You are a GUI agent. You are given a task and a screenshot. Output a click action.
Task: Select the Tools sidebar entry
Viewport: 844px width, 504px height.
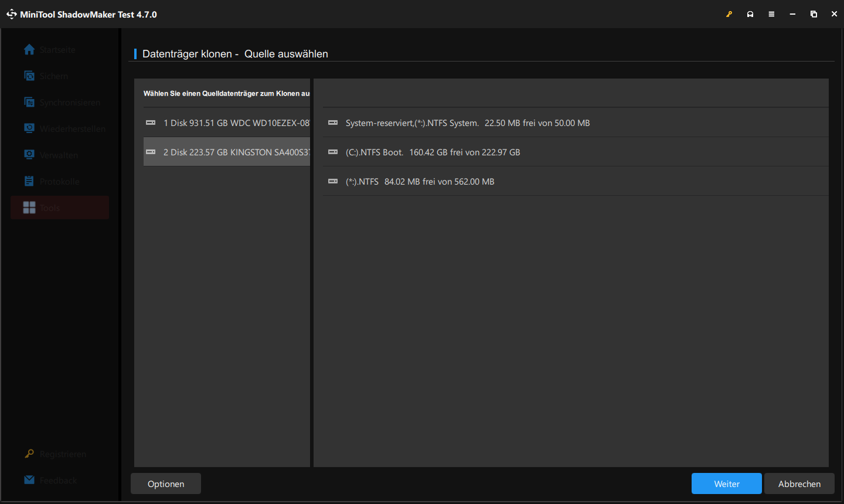pyautogui.click(x=60, y=207)
